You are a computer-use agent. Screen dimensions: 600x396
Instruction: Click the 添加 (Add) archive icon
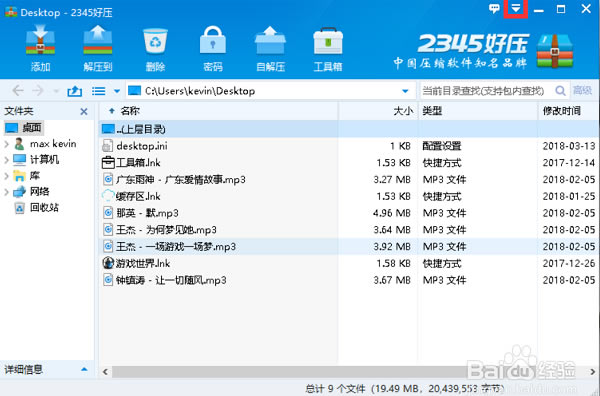coord(40,41)
